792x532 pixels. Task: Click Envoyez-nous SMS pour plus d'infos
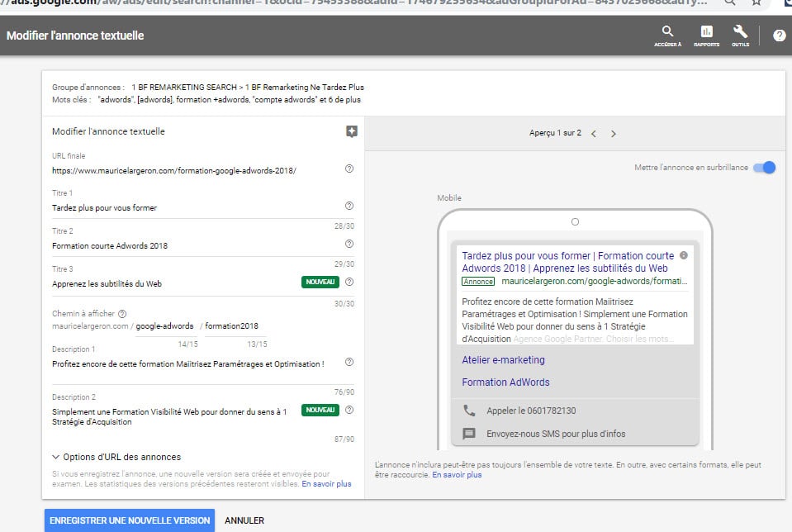[x=556, y=434]
